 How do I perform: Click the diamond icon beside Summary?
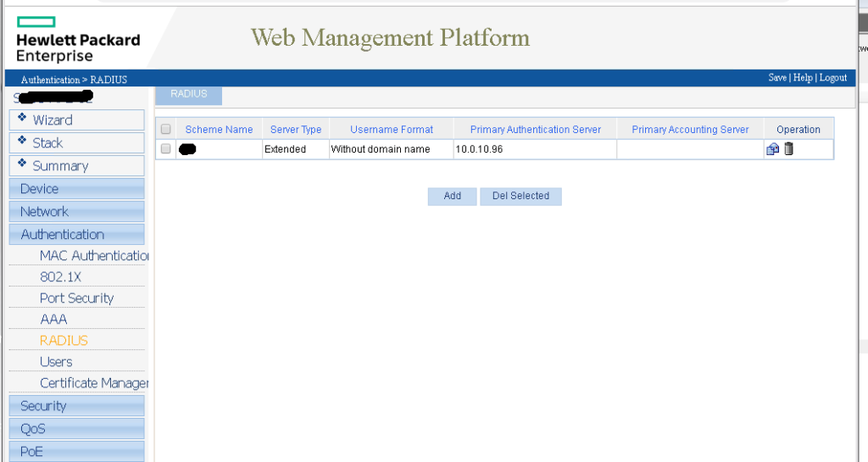[x=23, y=164]
